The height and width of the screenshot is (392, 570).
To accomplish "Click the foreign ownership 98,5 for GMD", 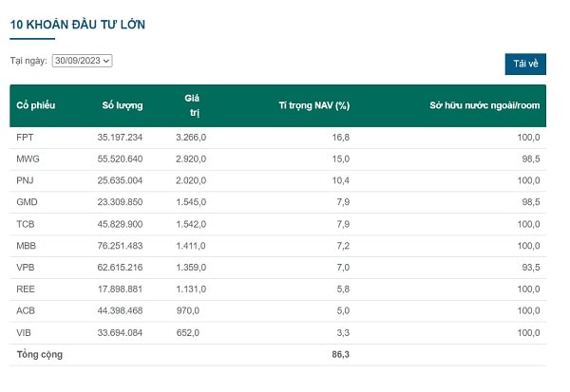I will (531, 202).
